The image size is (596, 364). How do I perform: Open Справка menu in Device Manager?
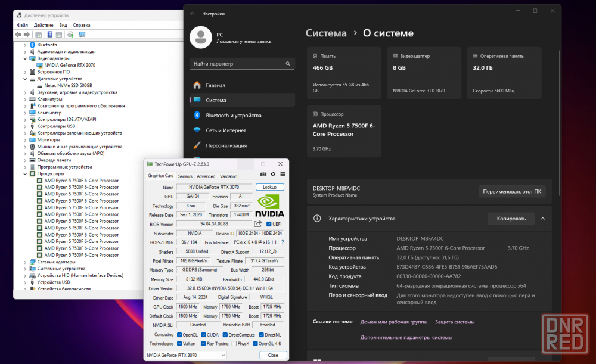[x=81, y=25]
